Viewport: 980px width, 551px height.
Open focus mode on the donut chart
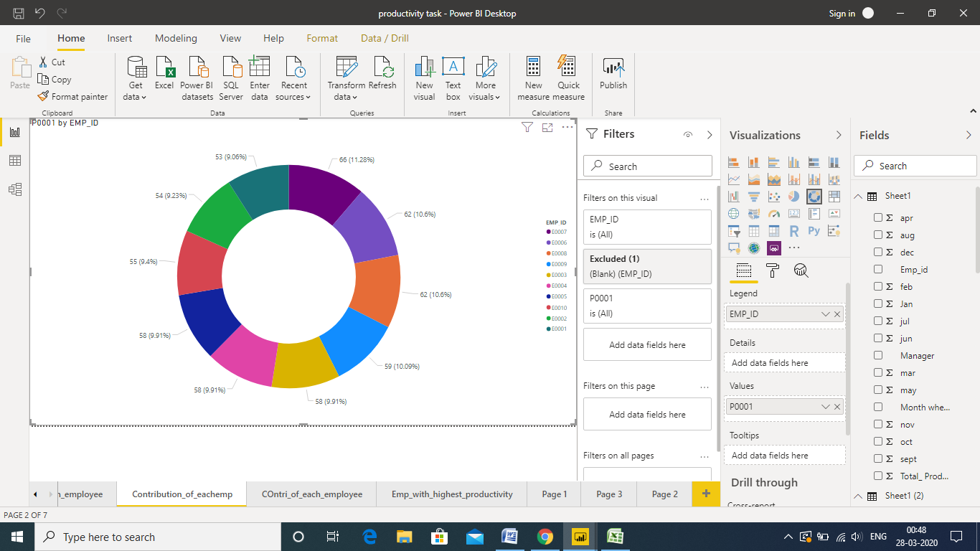click(547, 127)
